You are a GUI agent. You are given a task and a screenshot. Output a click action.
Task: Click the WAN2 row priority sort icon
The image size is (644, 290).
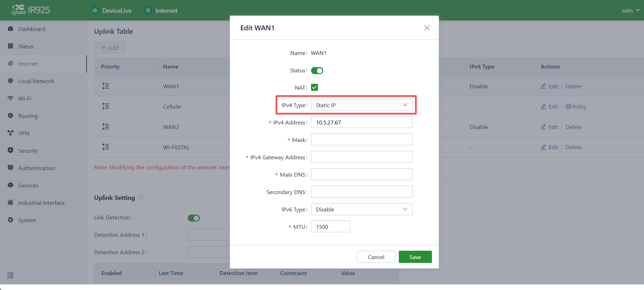pos(106,127)
